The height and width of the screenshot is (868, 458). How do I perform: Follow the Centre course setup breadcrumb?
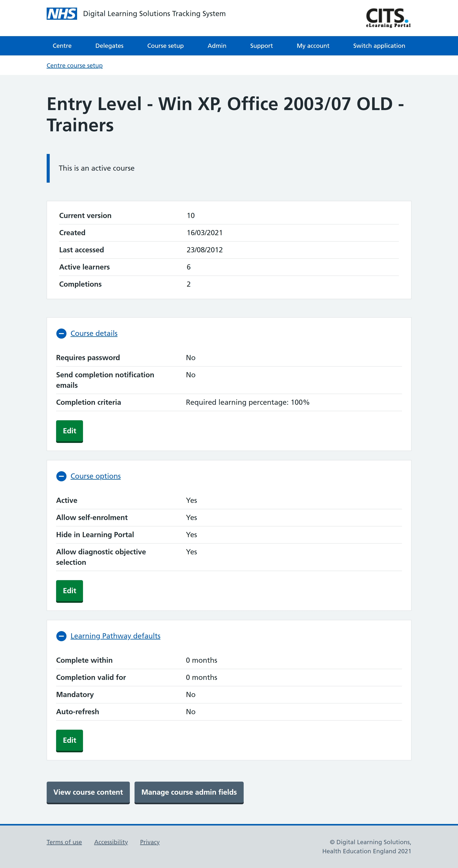[74, 66]
